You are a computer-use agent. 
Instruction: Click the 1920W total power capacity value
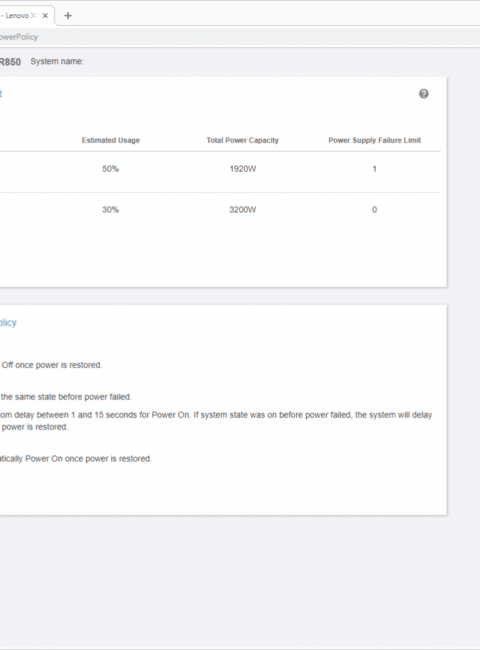(x=243, y=169)
